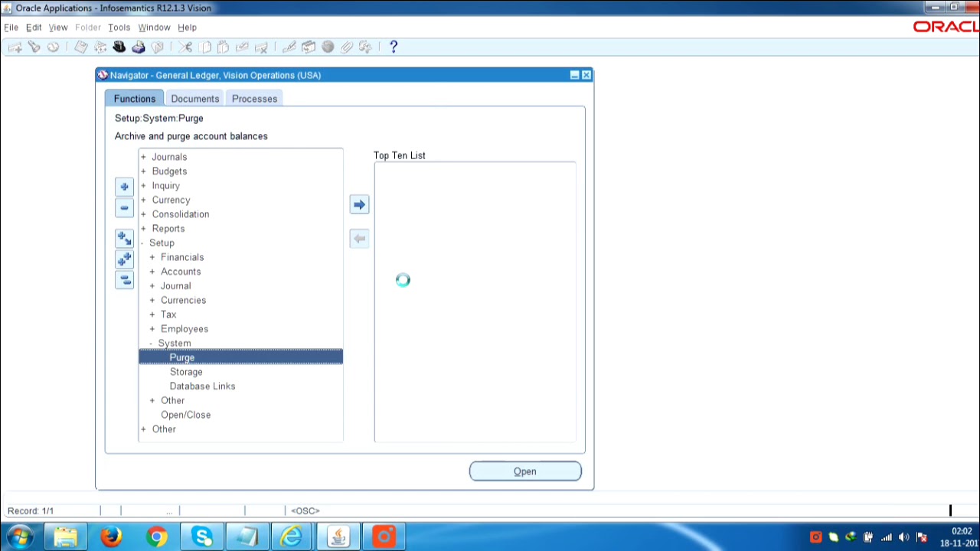
Task: Switch to the Documents tab
Action: (195, 99)
